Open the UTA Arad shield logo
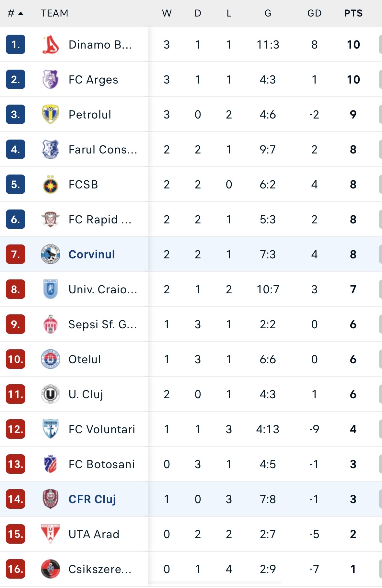382x588 pixels. pyautogui.click(x=51, y=534)
